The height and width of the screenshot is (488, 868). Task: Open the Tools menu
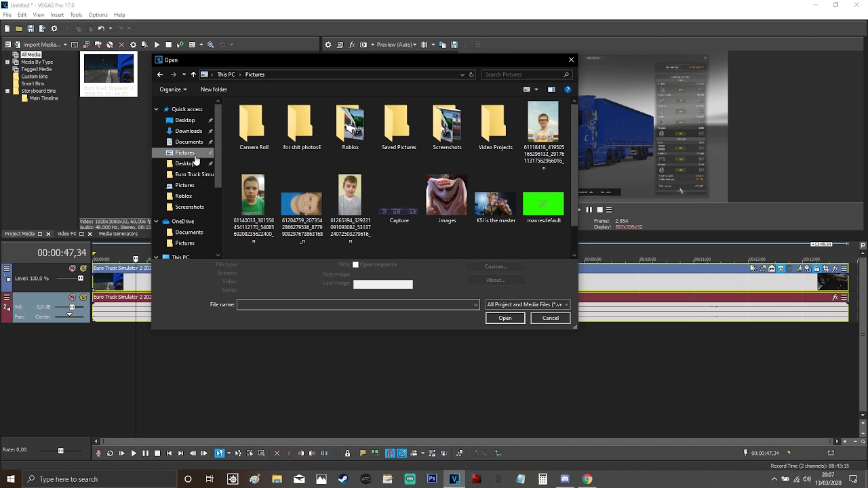click(x=76, y=15)
